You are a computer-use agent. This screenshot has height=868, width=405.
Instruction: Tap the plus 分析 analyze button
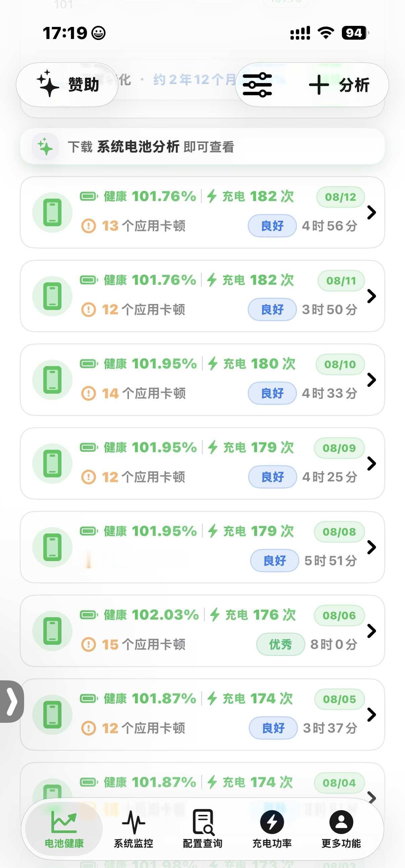(x=339, y=85)
